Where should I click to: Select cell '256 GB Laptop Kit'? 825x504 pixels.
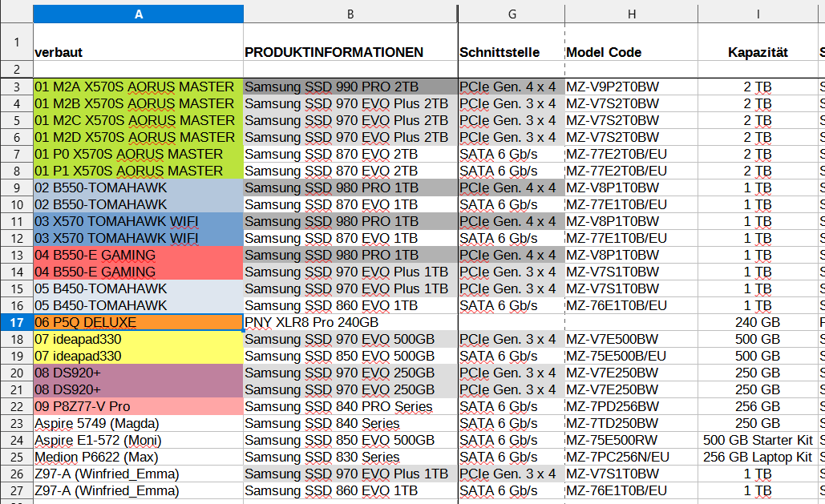[x=758, y=458]
